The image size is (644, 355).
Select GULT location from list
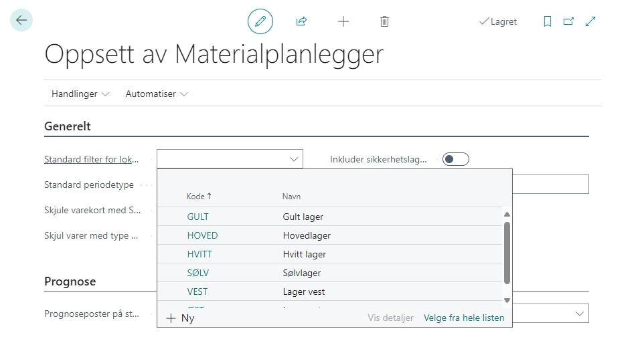point(198,217)
